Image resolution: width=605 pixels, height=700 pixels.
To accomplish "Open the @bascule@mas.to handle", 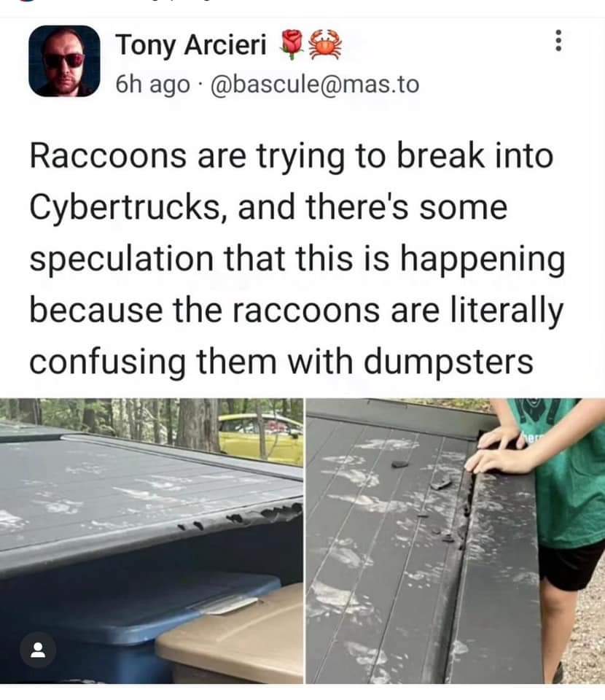I will pyautogui.click(x=315, y=84).
